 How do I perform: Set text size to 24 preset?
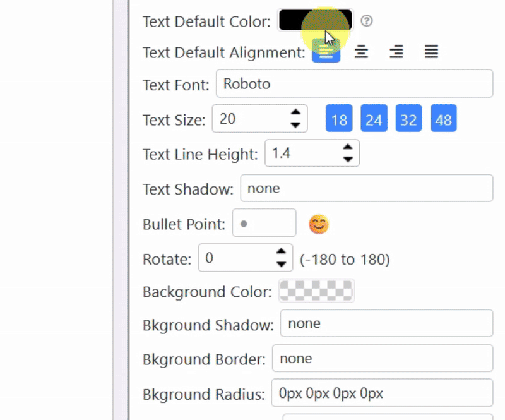click(374, 119)
